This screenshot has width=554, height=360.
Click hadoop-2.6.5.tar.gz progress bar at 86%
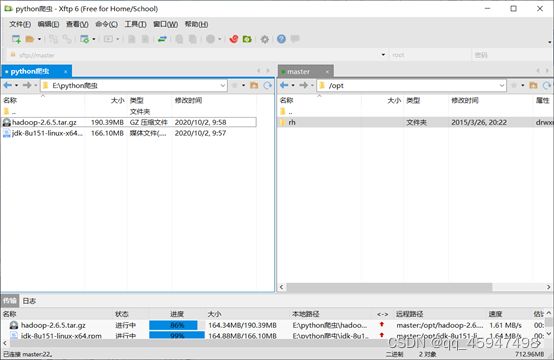point(177,325)
